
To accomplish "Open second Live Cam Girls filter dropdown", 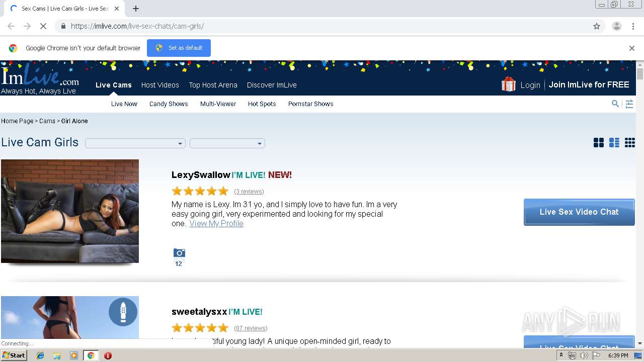I will [227, 143].
